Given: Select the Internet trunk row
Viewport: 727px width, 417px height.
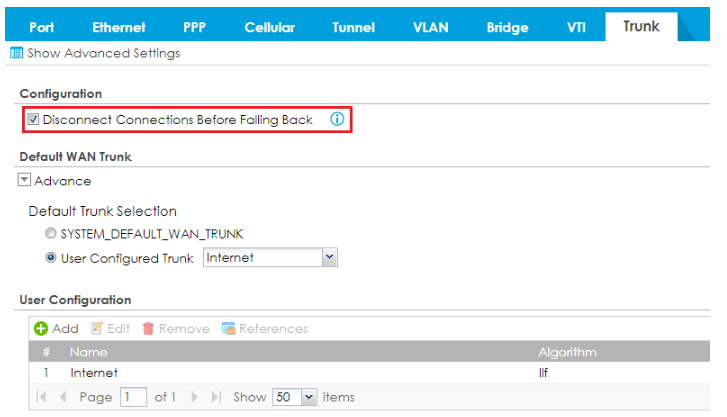Looking at the screenshot, I should [94, 373].
